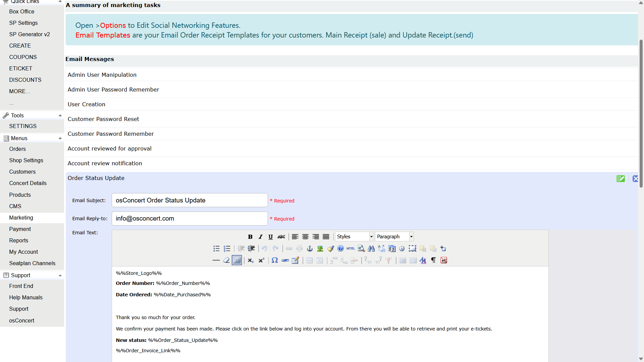Select the Marketing menu item
The width and height of the screenshot is (644, 362).
pyautogui.click(x=21, y=218)
